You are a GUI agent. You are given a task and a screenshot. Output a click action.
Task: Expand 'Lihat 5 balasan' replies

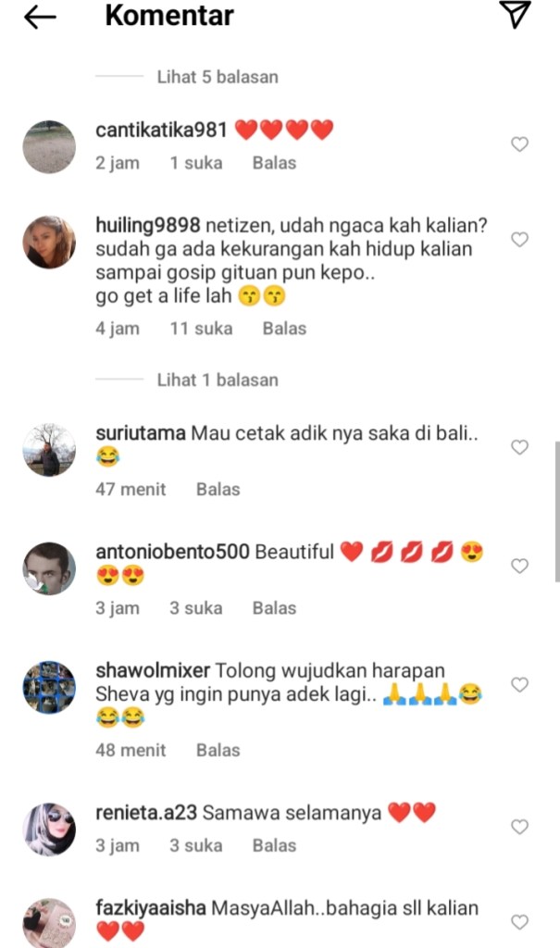218,77
